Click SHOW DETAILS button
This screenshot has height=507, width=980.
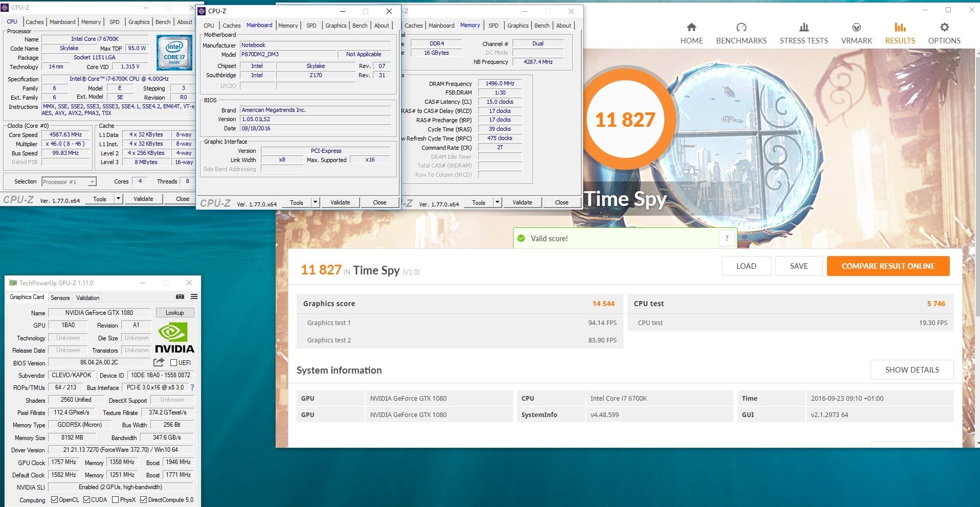[912, 370]
